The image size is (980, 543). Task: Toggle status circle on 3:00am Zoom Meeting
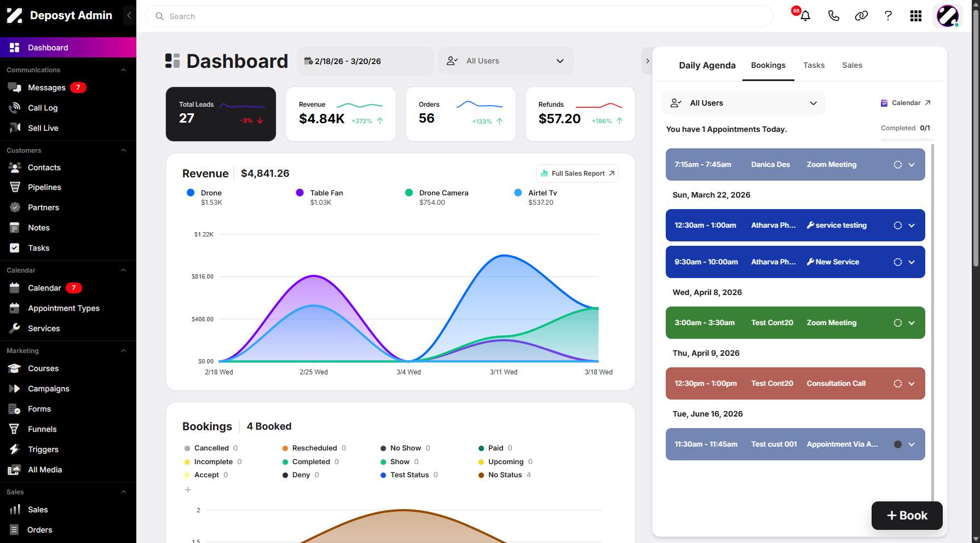pos(898,323)
